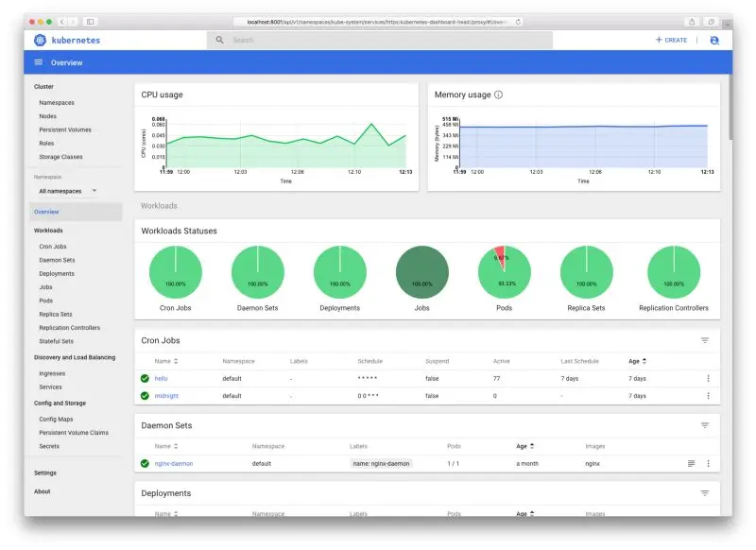Screen dimensions: 756x550
Task: Click the nginx-daemon green status checkmark
Action: coord(145,463)
